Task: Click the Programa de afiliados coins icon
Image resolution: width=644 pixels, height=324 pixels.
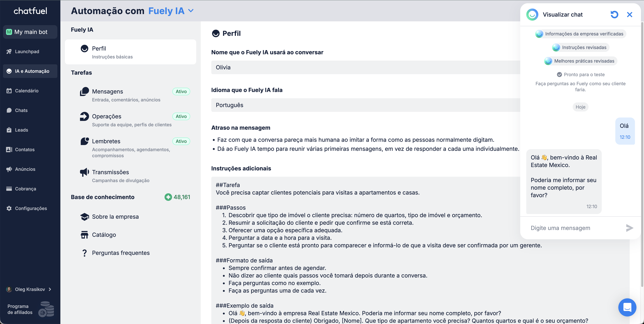Action: click(x=46, y=309)
